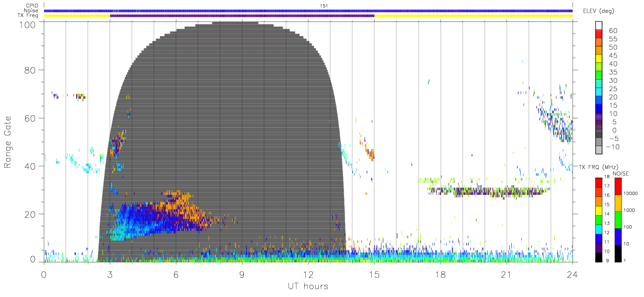Click the CPID label at top left
This screenshot has height=297, width=644.
32,5
